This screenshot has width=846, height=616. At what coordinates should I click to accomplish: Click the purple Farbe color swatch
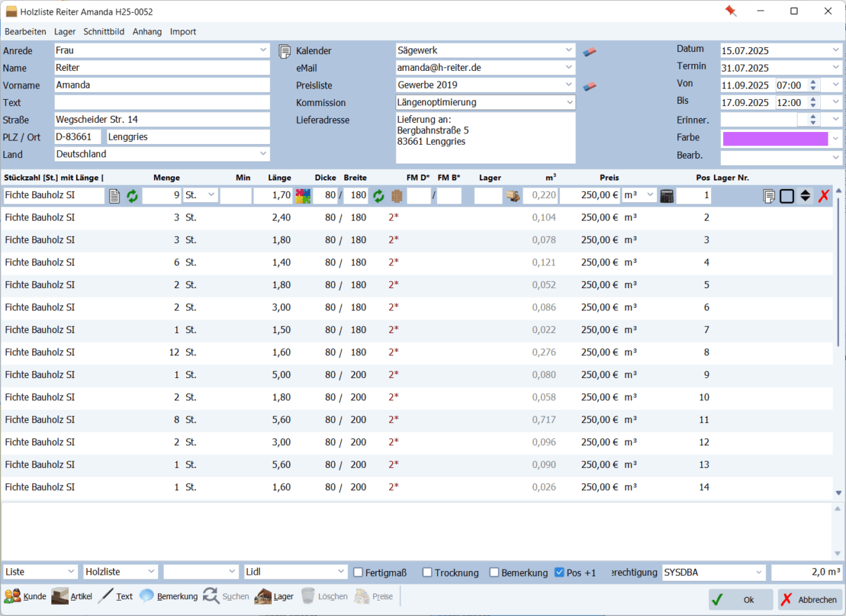click(x=775, y=138)
